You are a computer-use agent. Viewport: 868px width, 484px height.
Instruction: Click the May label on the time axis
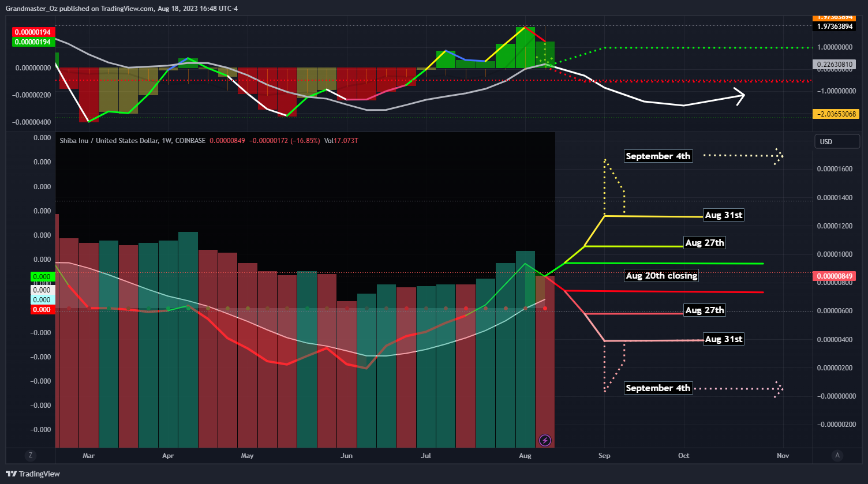[x=247, y=456]
